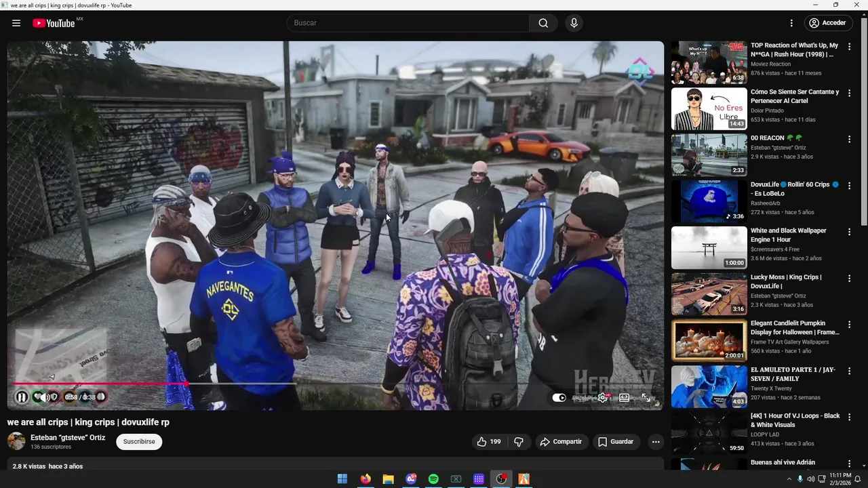Open File Explorer from the taskbar
This screenshot has width=868, height=488.
[388, 479]
